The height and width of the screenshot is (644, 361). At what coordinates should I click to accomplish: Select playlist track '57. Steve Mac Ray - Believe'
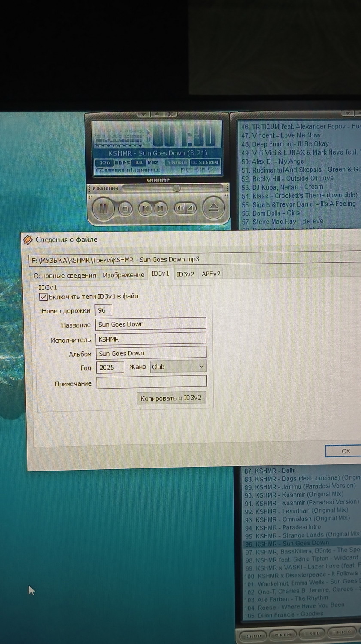(x=282, y=222)
